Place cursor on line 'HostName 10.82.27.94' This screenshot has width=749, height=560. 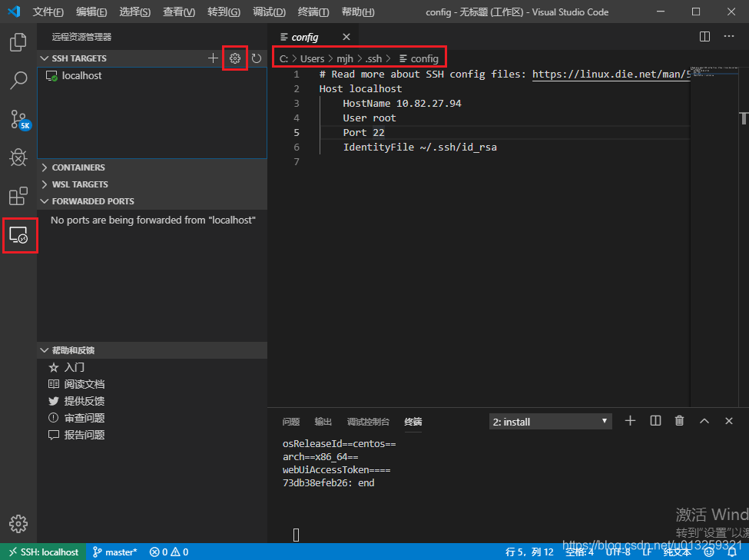403,103
